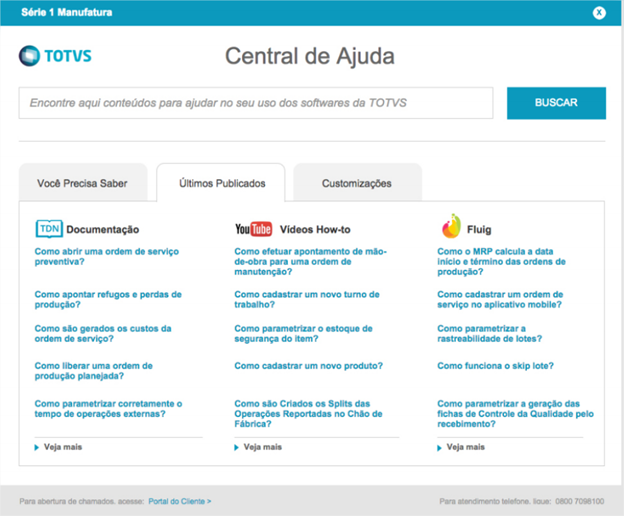Click the Vídeos How-to section heading

pyautogui.click(x=315, y=230)
